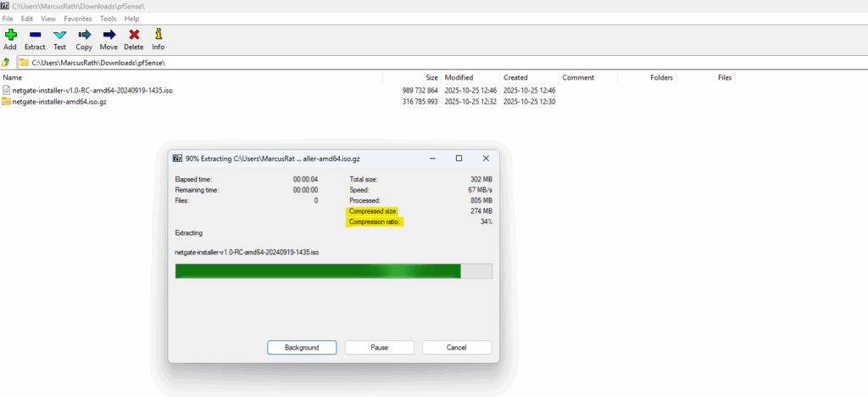
Task: Open the View menu
Action: 48,19
